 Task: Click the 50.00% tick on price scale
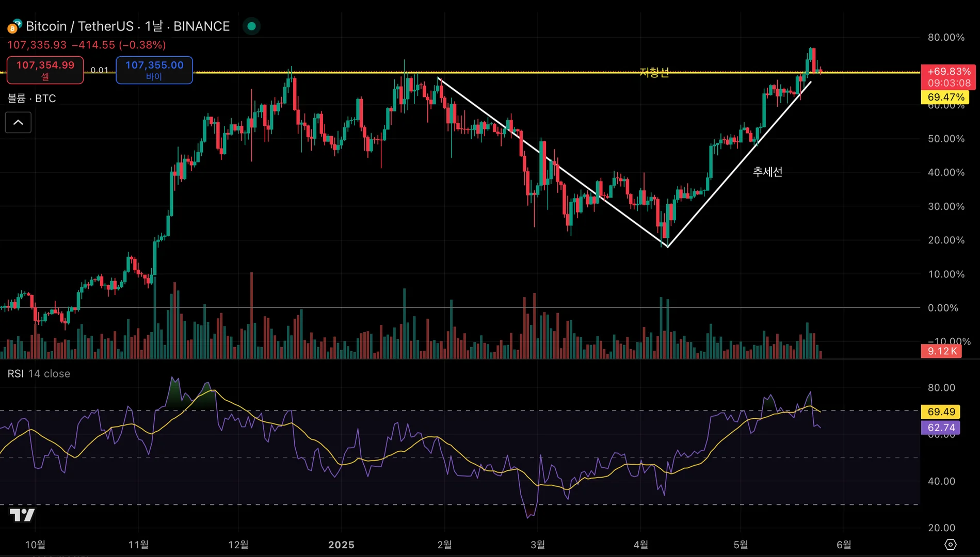point(946,139)
